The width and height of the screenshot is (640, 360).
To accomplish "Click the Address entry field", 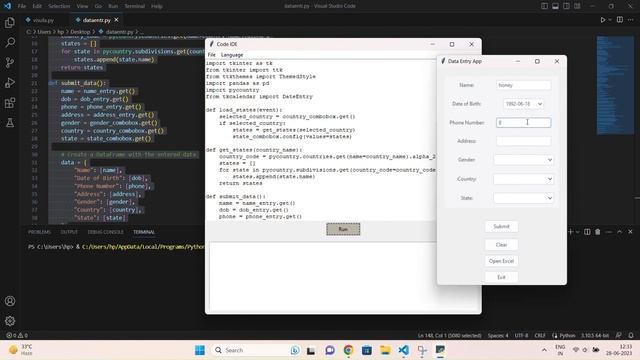I will (524, 141).
